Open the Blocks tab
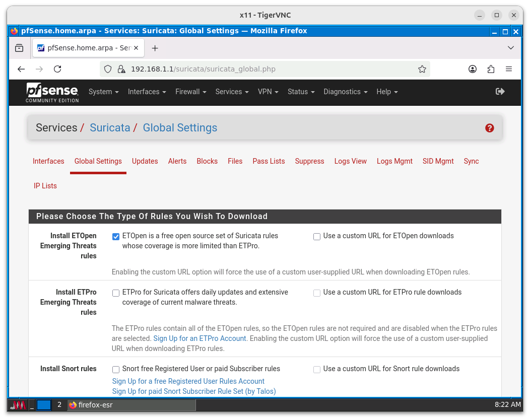 (207, 161)
